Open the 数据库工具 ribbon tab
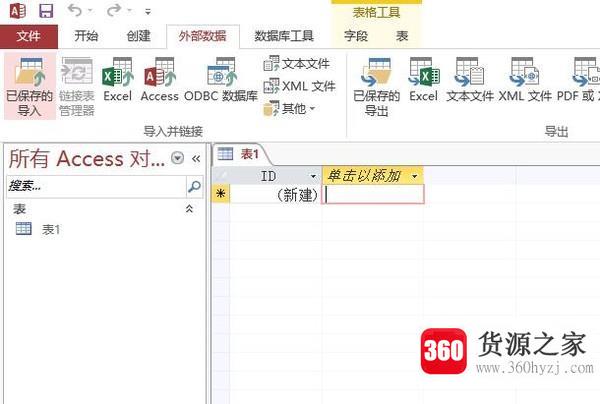The image size is (600, 404). [x=284, y=36]
